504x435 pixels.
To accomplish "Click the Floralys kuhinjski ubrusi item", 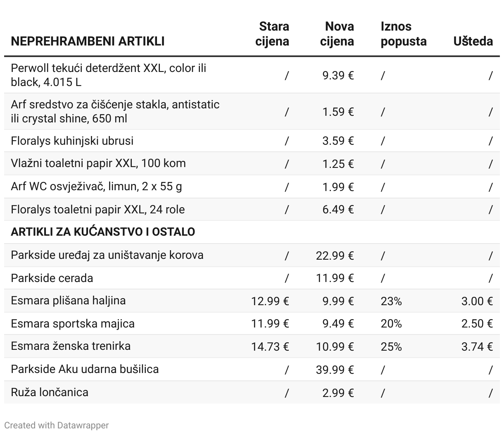I will click(72, 141).
